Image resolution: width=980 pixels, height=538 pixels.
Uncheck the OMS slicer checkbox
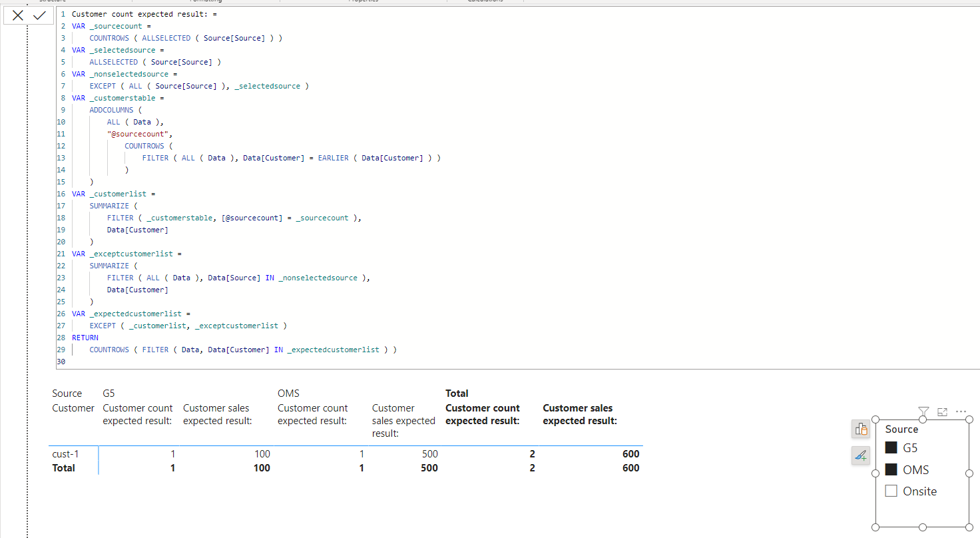pos(891,469)
